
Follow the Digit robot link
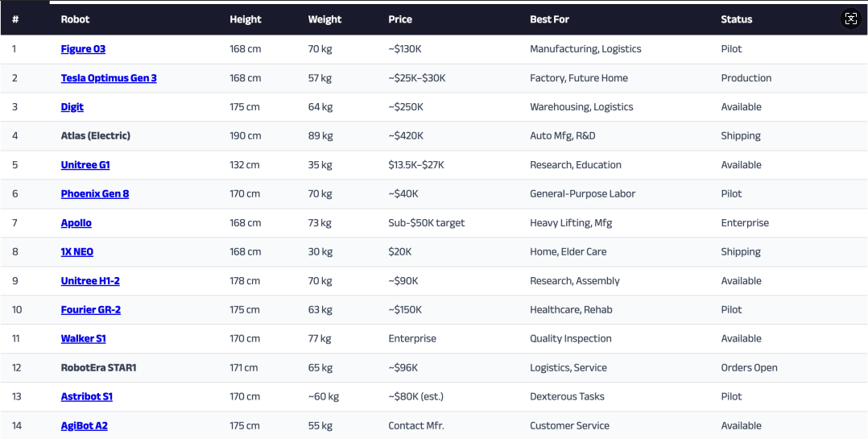[72, 107]
